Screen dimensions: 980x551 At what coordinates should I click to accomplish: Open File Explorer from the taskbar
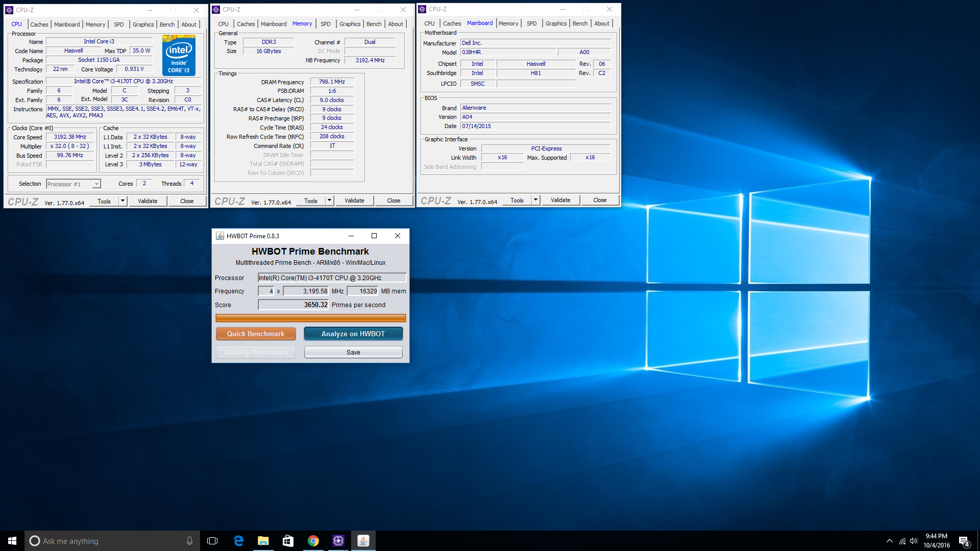pos(263,541)
